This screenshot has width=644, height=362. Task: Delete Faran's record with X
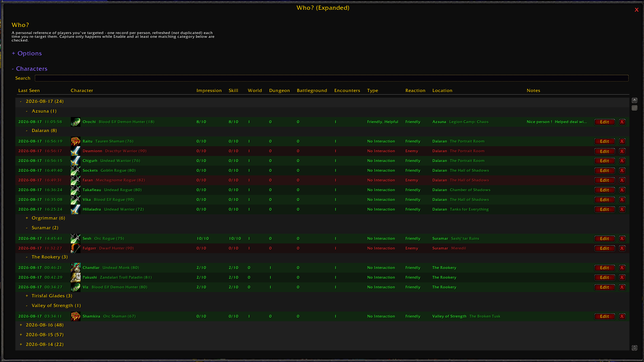622,180
